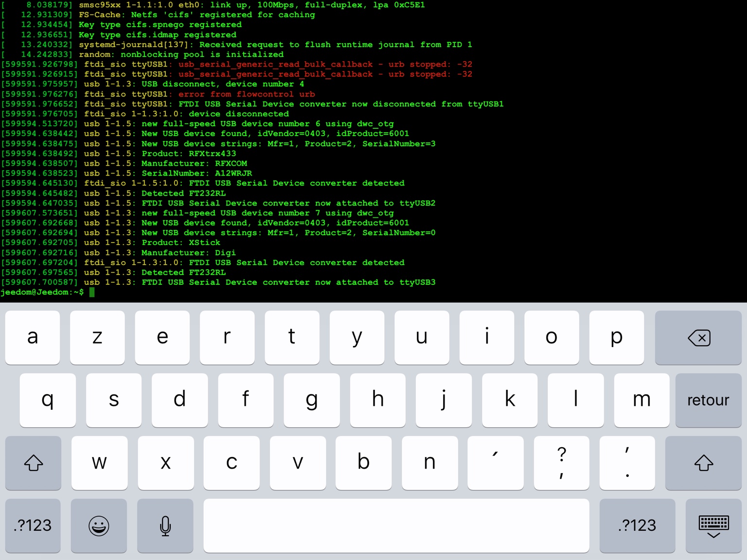747x560 pixels.
Task: Tap the letter c key
Action: coord(231,463)
